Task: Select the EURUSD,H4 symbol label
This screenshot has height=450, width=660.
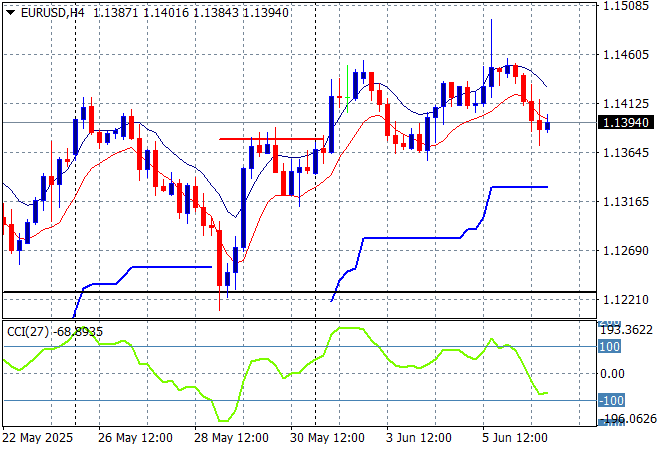Action: tap(53, 13)
